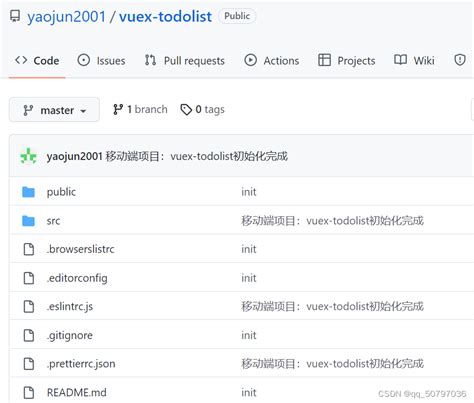Open the README.md file
Viewport: 474px width, 403px height.
click(x=77, y=392)
